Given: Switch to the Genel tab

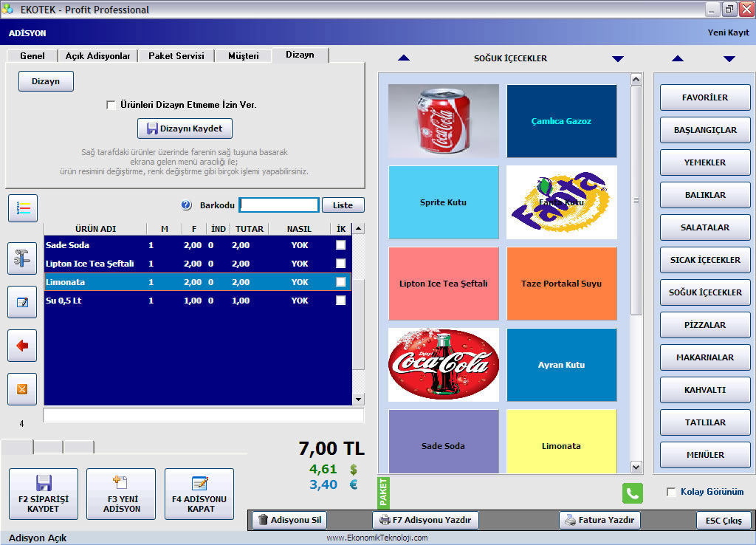Looking at the screenshot, I should 32,56.
